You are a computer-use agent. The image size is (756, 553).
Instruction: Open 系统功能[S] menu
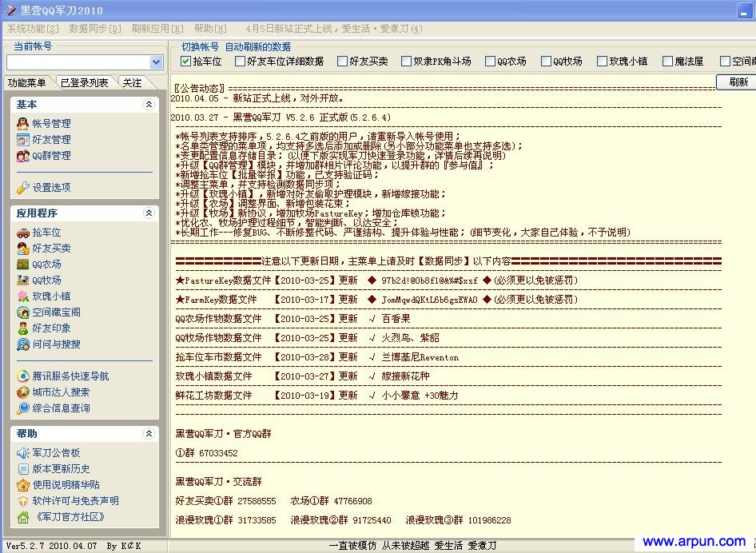coord(33,29)
